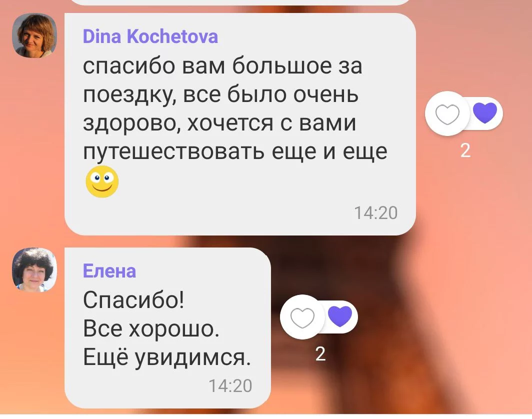This screenshot has width=532, height=419.
Task: Open like count 2 beside Dina's message
Action: (x=465, y=150)
